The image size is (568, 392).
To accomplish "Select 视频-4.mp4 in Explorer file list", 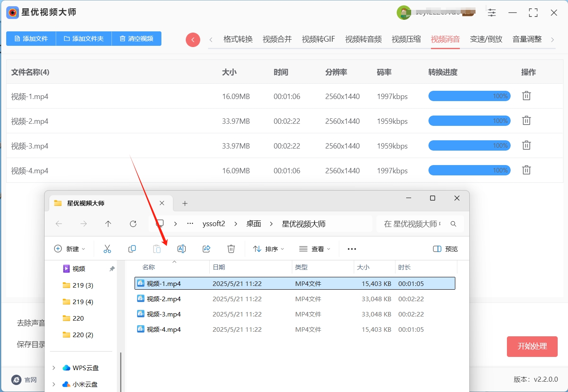I will tap(295, 329).
